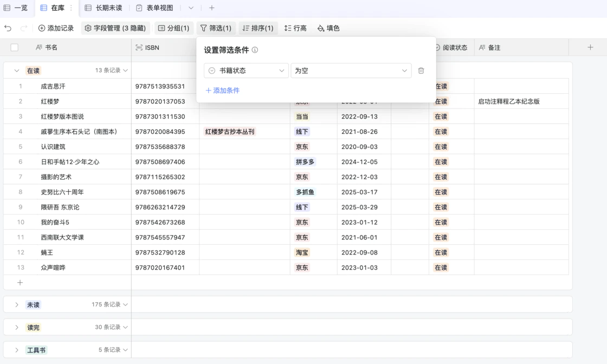Switch to the 长期未读 tab
Viewport: 607px width, 364px height.
tap(104, 8)
